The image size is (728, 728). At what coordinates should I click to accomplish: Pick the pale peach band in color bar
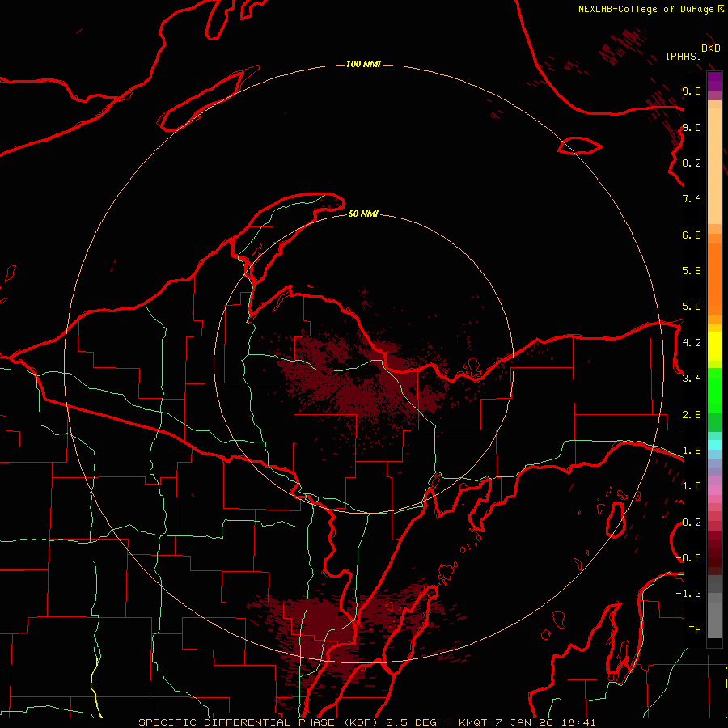714,166
